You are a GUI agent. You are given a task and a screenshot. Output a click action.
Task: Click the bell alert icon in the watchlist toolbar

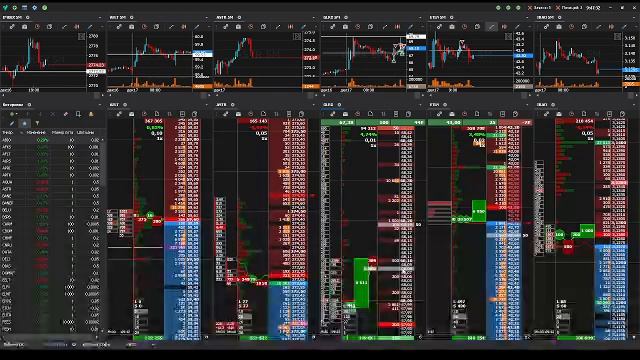[x=91, y=114]
